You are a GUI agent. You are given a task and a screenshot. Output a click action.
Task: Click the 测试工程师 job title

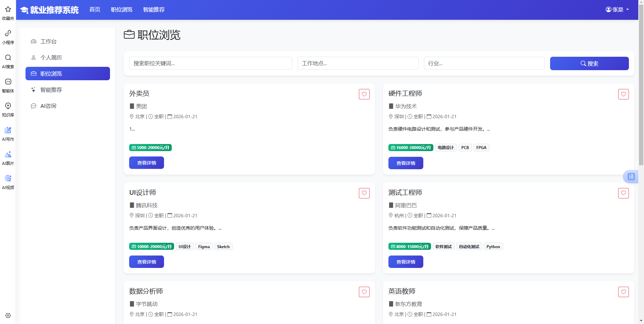click(x=405, y=193)
